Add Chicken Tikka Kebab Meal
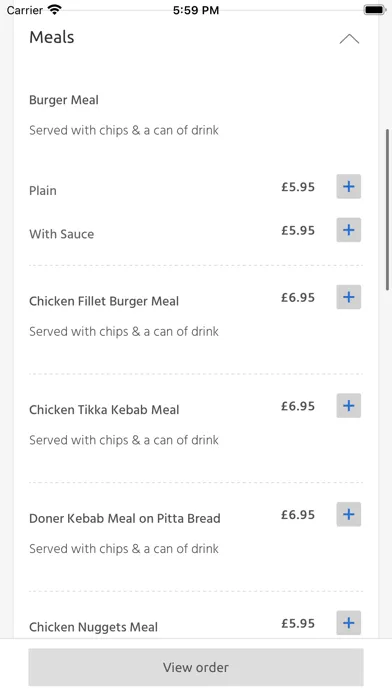Viewport: 392px width, 696px height. (x=348, y=406)
